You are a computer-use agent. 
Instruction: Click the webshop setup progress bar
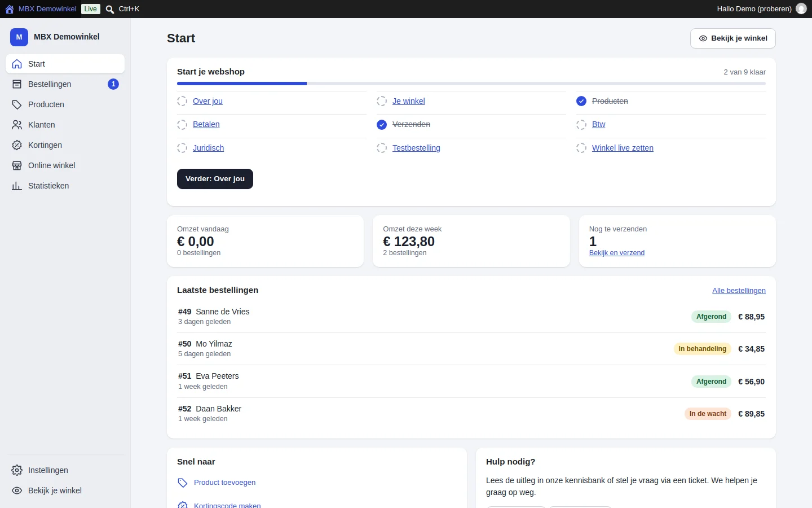pyautogui.click(x=471, y=84)
